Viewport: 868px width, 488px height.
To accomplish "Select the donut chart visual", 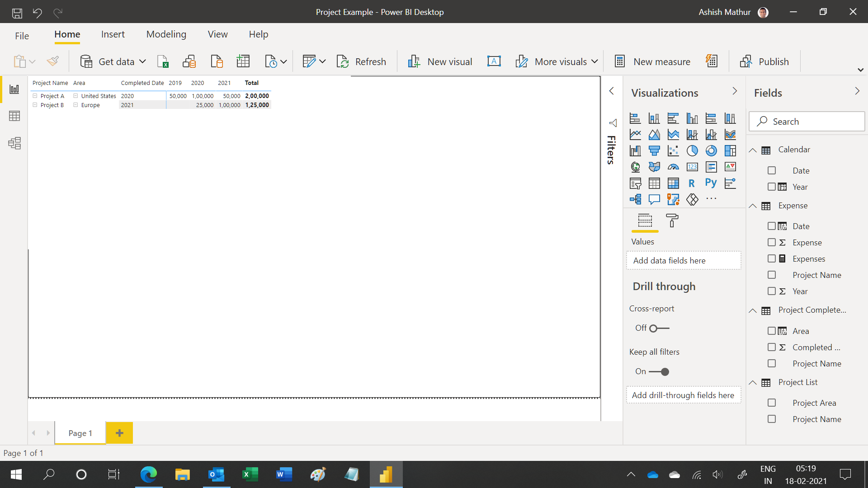I will [x=711, y=150].
